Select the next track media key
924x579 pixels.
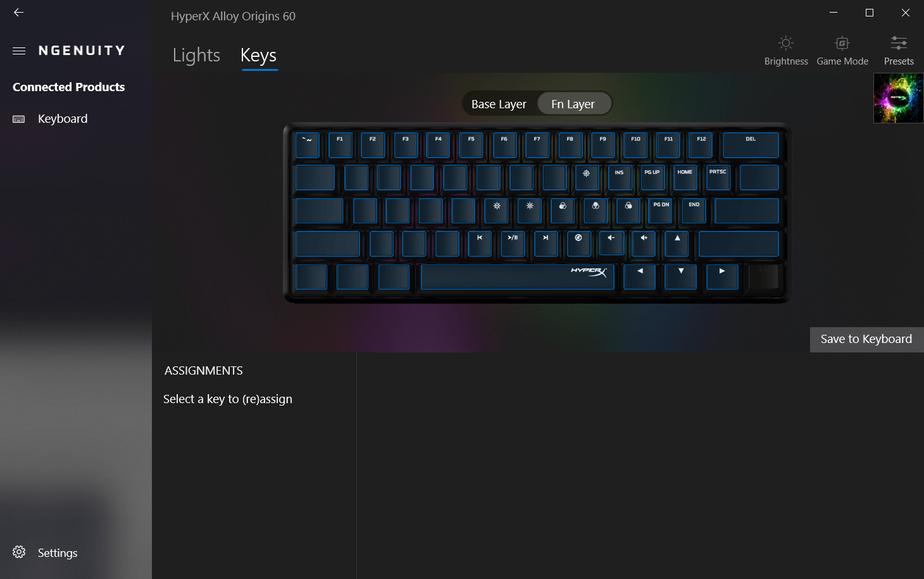(546, 244)
